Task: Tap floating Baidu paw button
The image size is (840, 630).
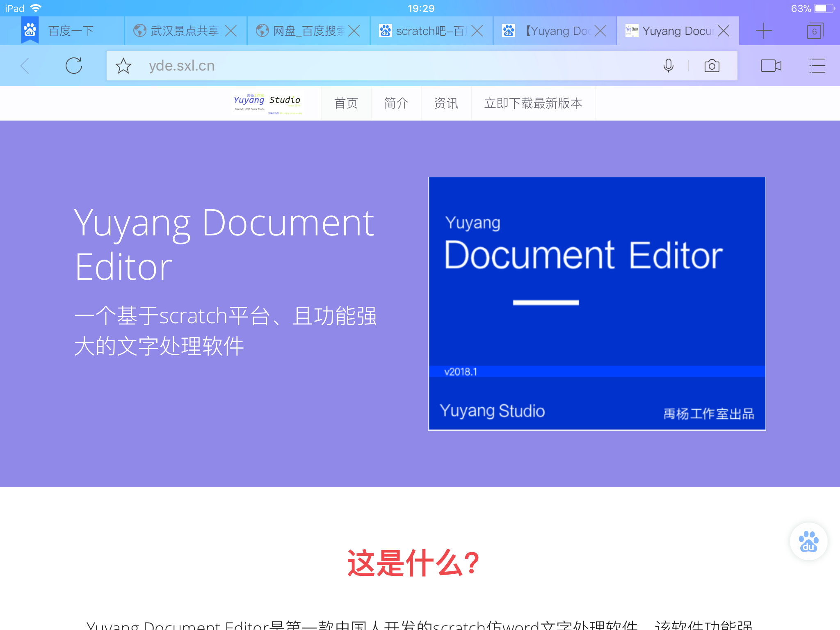Action: (x=808, y=541)
